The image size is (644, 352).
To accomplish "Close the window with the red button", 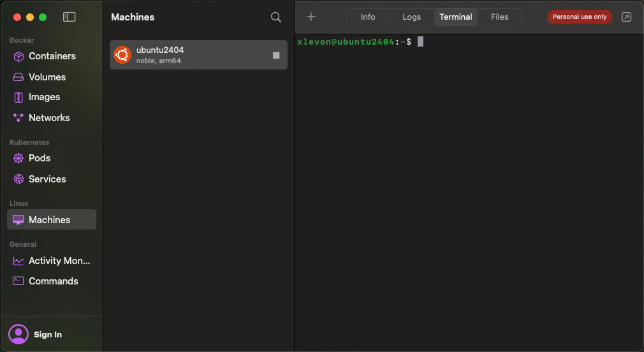I will tap(17, 17).
